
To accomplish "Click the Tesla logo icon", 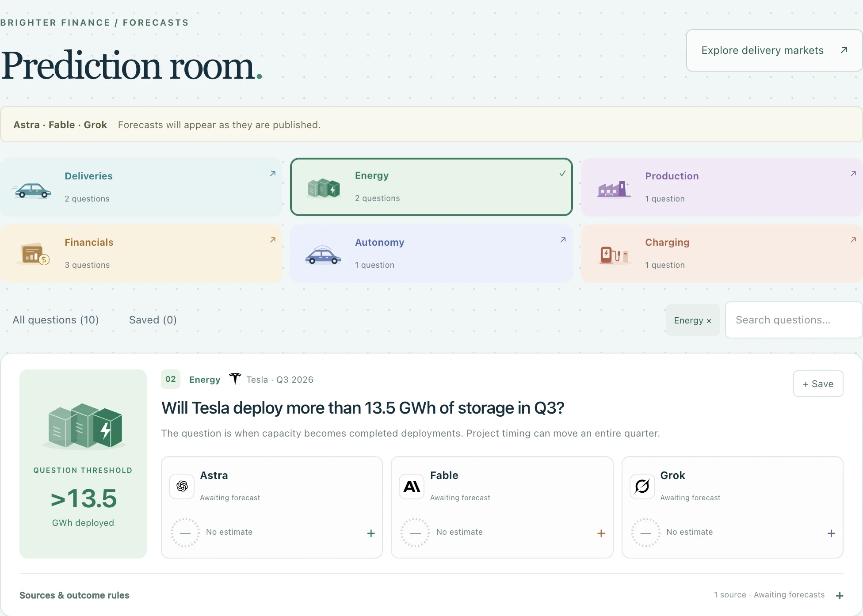I will coord(235,379).
